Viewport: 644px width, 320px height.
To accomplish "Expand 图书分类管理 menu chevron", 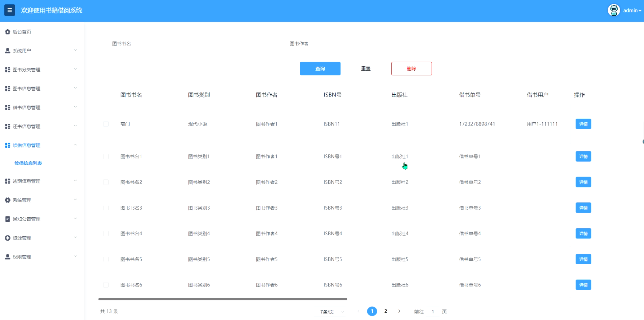I will click(75, 69).
